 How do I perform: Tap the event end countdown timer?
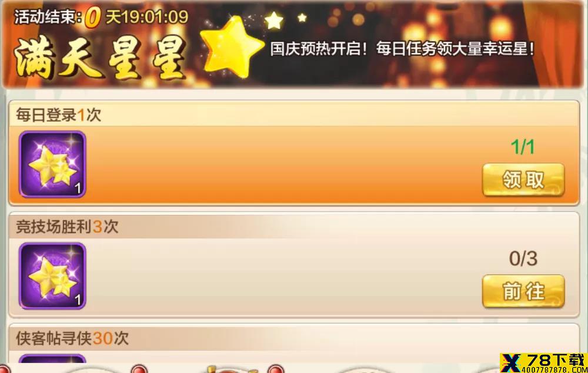click(x=101, y=17)
